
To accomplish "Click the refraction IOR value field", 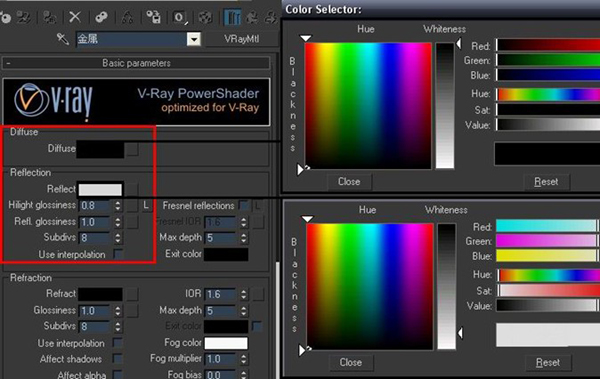I will 220,294.
